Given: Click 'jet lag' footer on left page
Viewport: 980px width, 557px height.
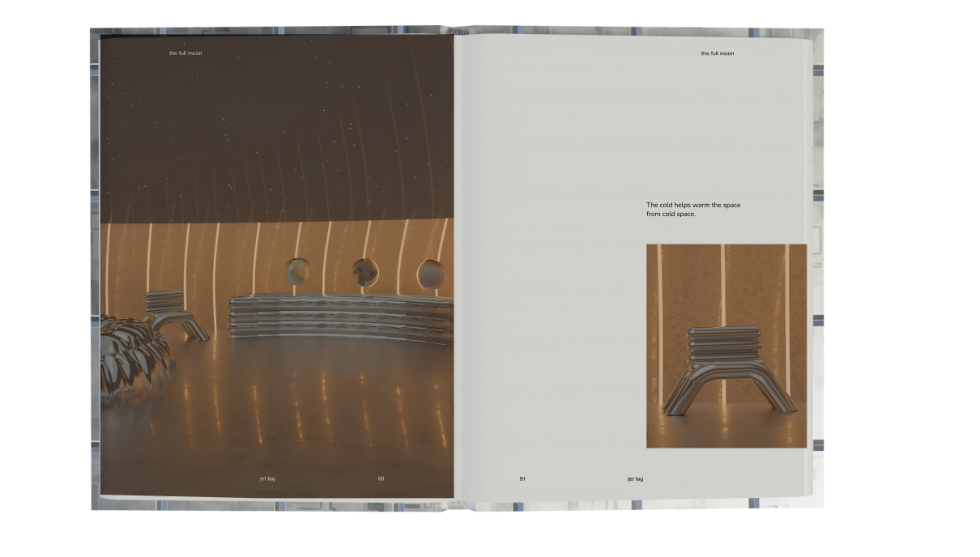Looking at the screenshot, I should [267, 478].
